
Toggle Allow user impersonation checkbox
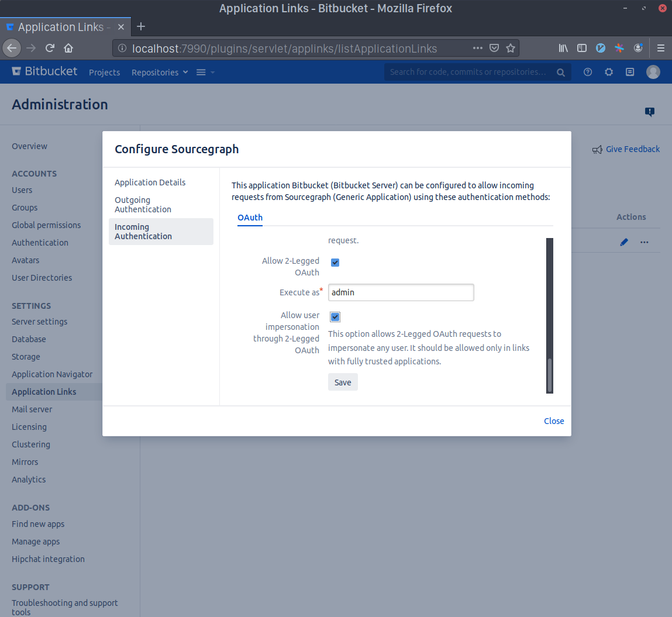click(x=335, y=316)
